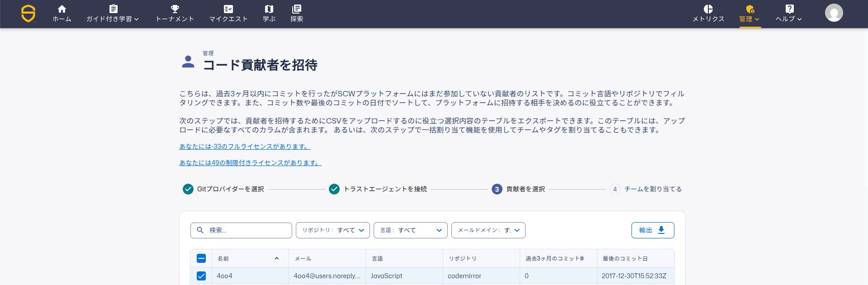
Task: Click the 輸出 export button
Action: [652, 230]
